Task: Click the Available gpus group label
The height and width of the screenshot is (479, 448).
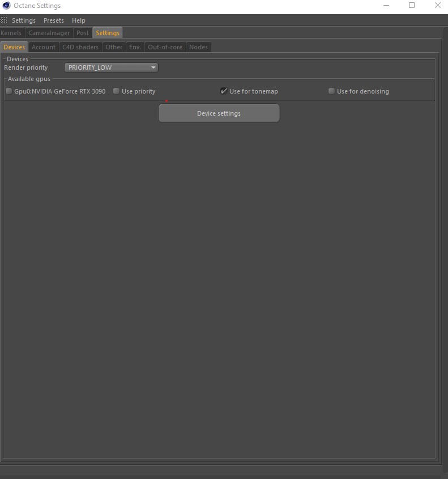Action: point(29,79)
